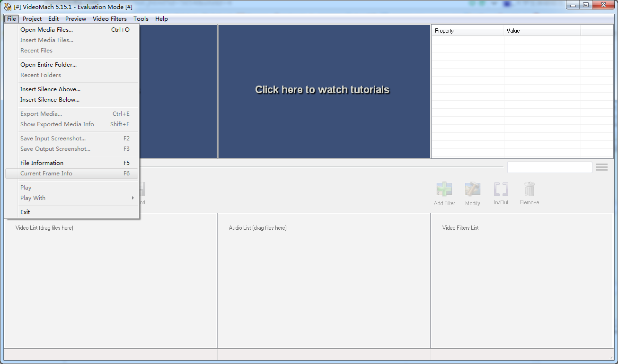Click Save Input Screenshot entry
This screenshot has height=364, width=618.
click(x=72, y=139)
